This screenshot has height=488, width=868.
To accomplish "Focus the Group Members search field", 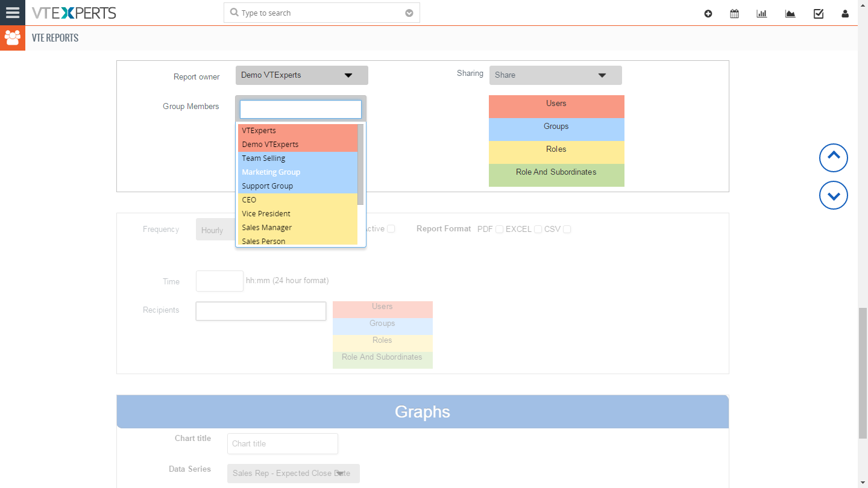I will pos(301,109).
